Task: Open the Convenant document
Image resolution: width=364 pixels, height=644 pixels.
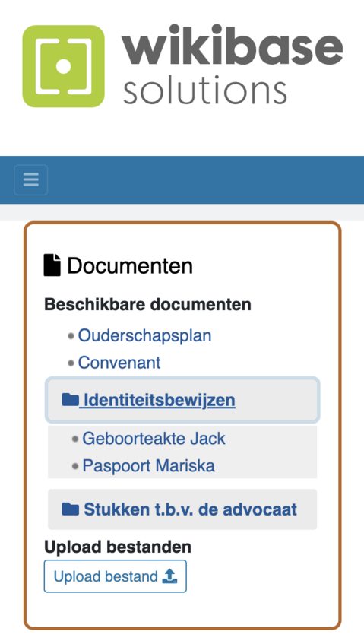Action: (x=119, y=363)
